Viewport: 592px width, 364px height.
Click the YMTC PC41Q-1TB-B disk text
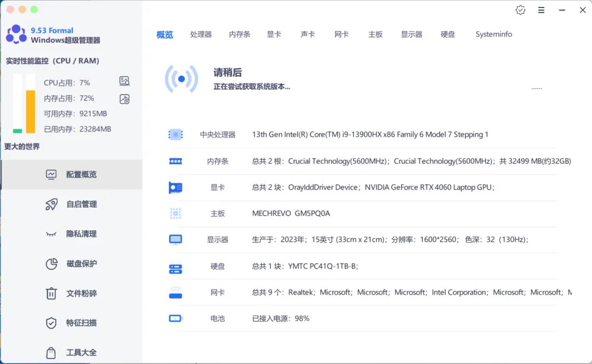pyautogui.click(x=305, y=266)
